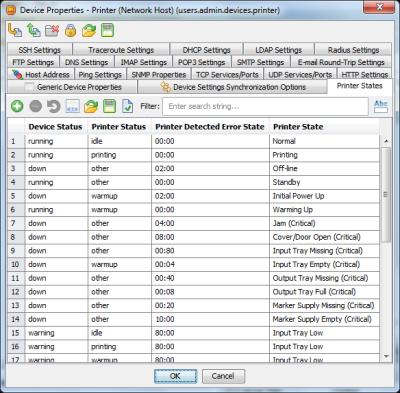Screen dimensions: 400x393
Task: Click the open-folder icon in the table toolbar
Action: (x=91, y=106)
